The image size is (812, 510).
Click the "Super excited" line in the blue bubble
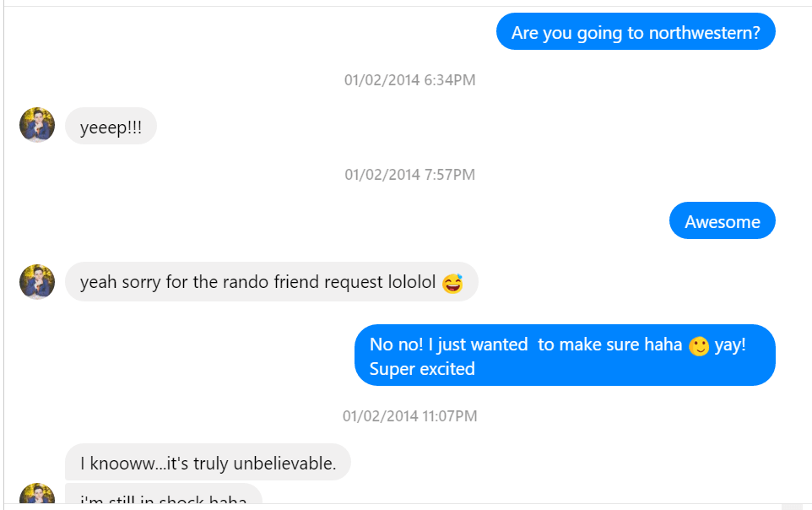tap(422, 369)
